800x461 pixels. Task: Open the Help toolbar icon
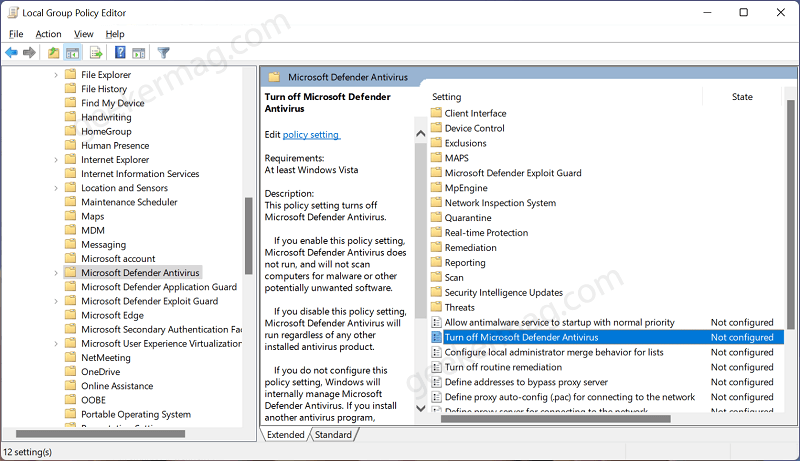pyautogui.click(x=120, y=52)
